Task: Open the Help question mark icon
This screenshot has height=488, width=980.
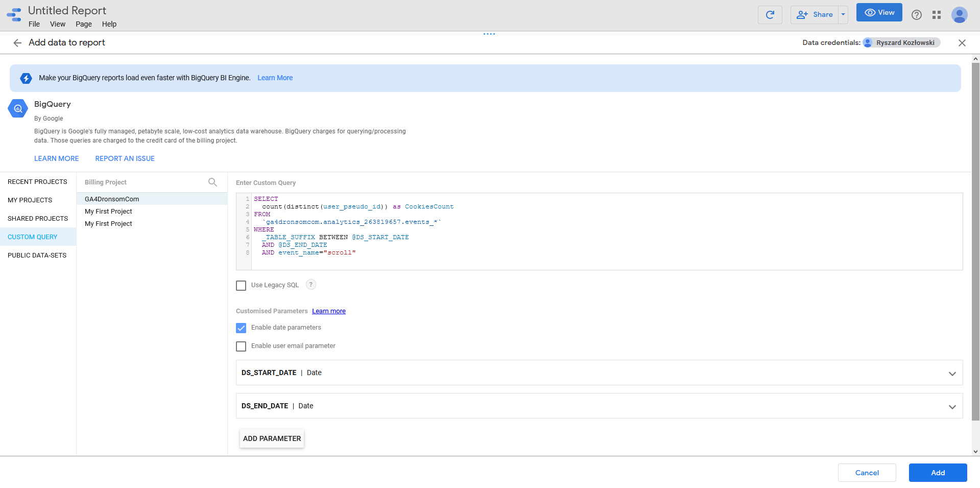Action: pyautogui.click(x=917, y=15)
